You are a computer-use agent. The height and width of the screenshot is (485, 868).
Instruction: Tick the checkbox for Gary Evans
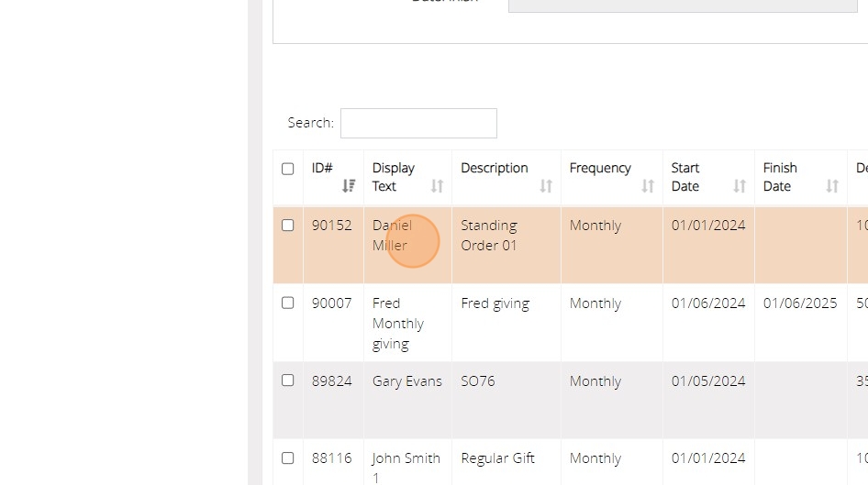[288, 380]
